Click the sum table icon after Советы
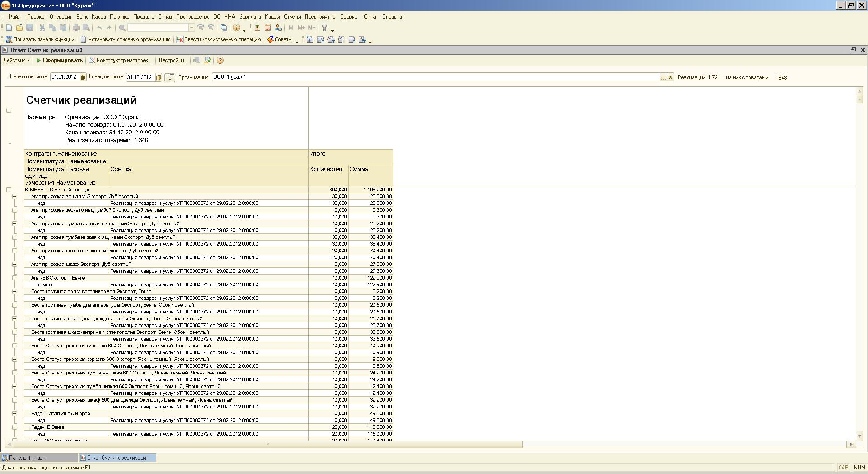The width and height of the screenshot is (868, 474). [310, 39]
